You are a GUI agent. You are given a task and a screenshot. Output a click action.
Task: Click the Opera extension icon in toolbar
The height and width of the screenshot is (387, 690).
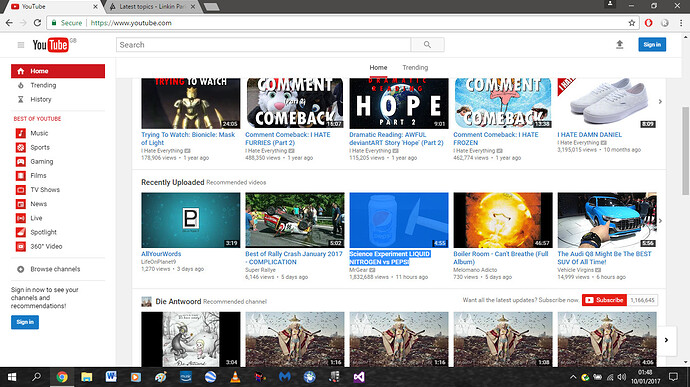tap(648, 23)
